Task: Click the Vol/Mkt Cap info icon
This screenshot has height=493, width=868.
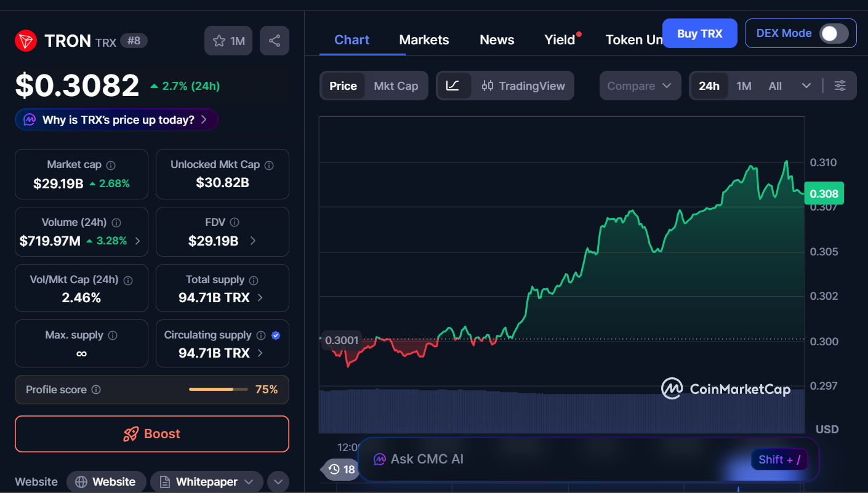Action: 127,279
